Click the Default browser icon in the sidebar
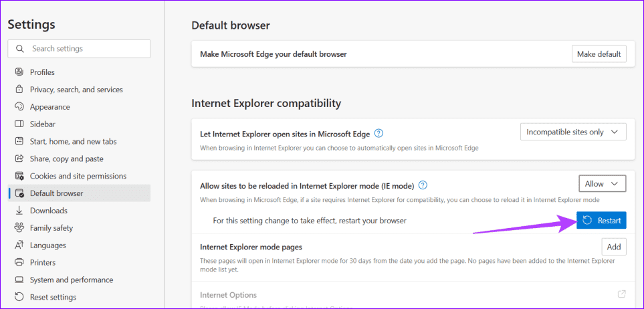This screenshot has height=309, width=644. [19, 193]
